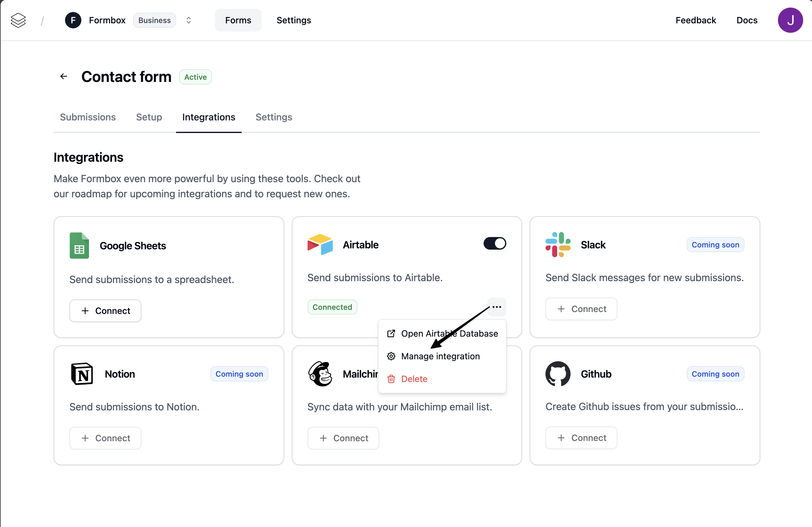Open the Setup tab

pos(149,117)
